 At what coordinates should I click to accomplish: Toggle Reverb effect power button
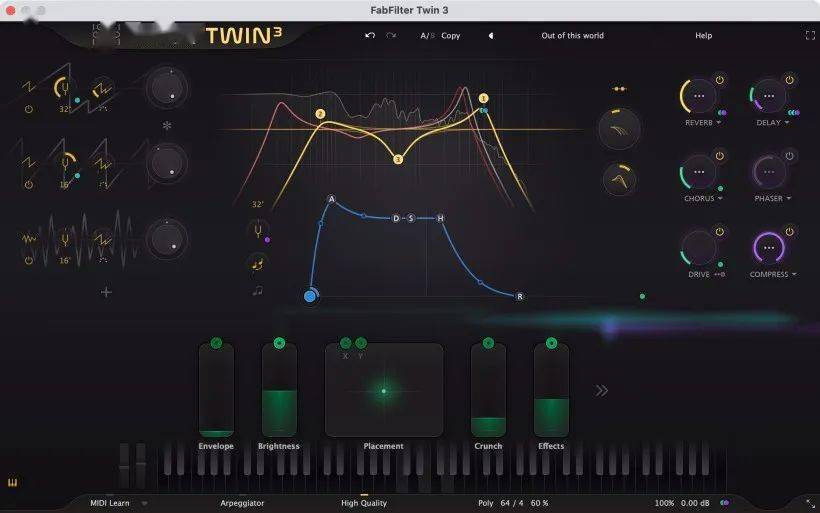point(720,80)
